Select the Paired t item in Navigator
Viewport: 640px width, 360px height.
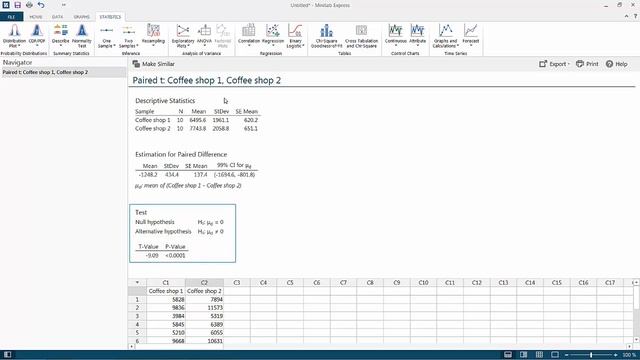point(63,72)
